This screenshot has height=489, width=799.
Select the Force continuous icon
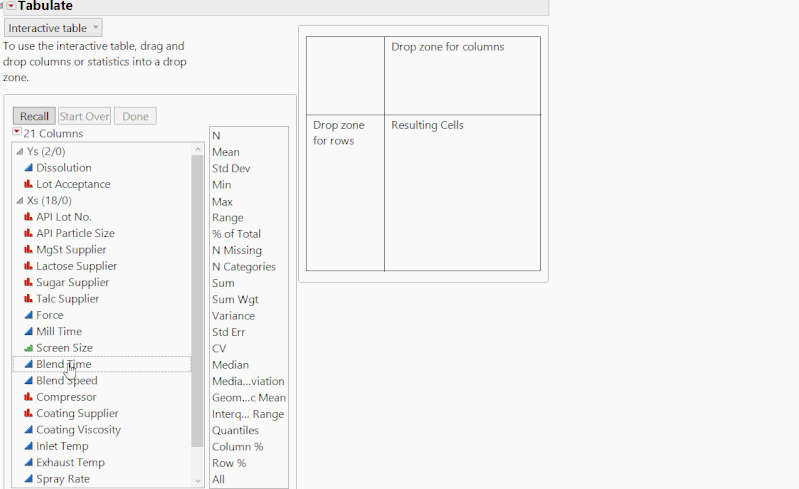click(29, 315)
